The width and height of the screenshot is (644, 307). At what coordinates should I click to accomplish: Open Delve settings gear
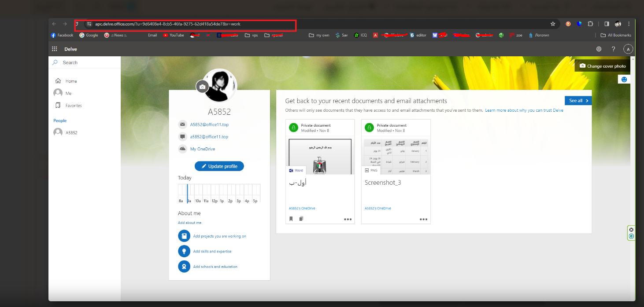(x=599, y=49)
